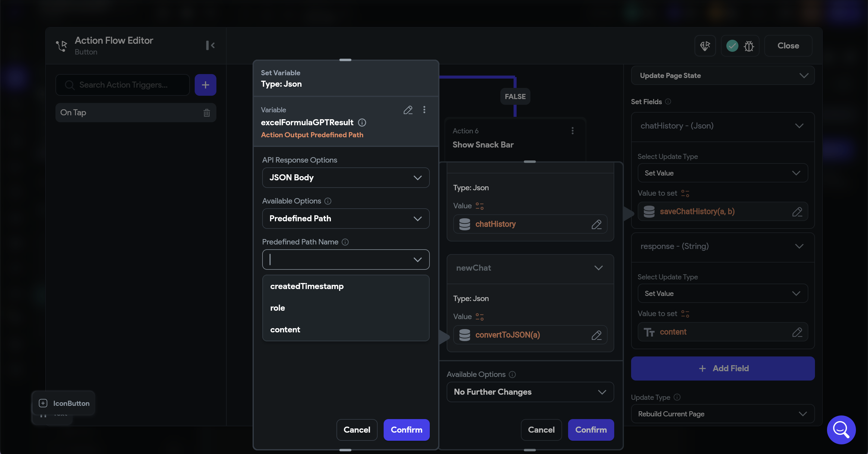
Task: Click the IconButton widget chip
Action: point(63,403)
